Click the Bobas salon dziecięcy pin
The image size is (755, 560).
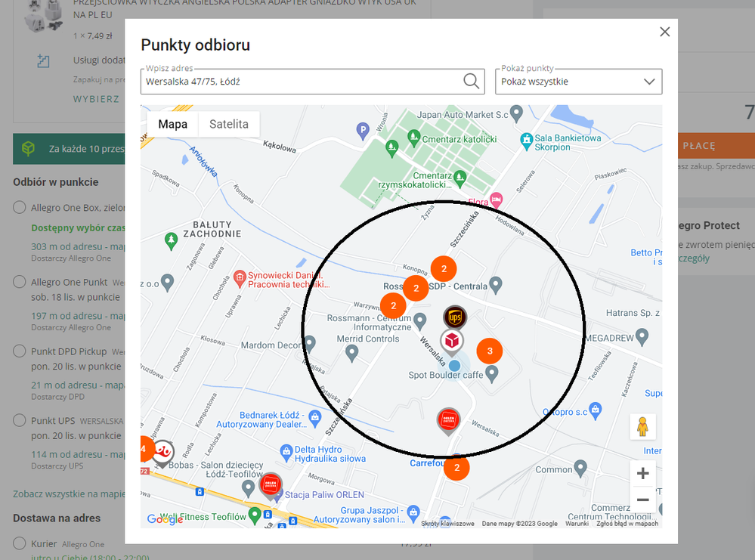(248, 489)
